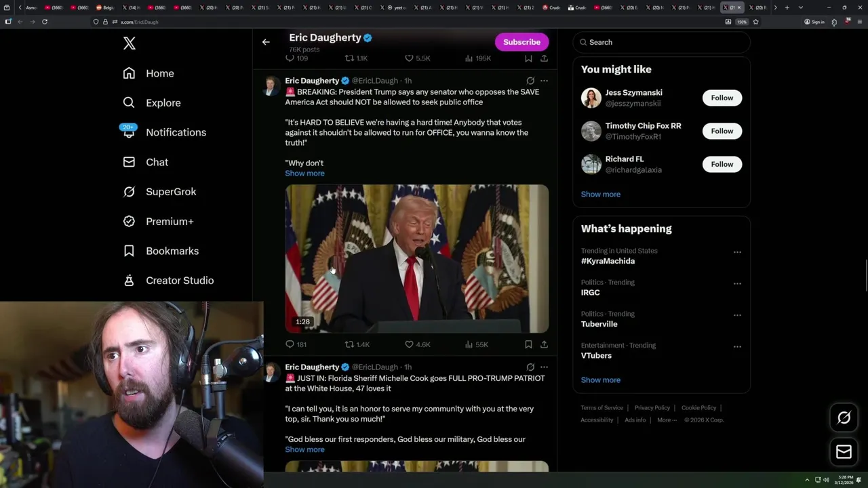View analytics showing 195K views
868x488 pixels.
click(477, 58)
